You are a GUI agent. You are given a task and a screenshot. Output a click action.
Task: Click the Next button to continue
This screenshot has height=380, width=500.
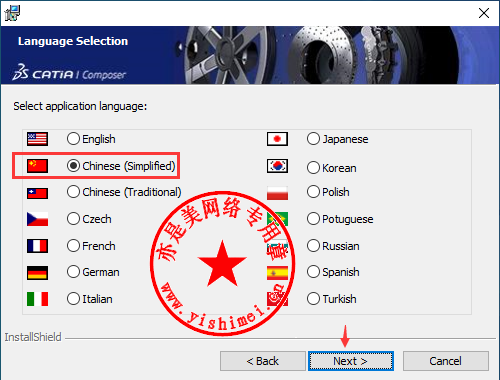click(351, 361)
